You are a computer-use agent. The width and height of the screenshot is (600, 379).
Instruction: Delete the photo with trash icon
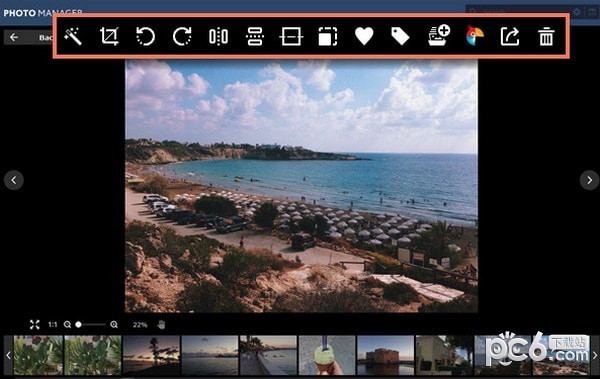[546, 37]
